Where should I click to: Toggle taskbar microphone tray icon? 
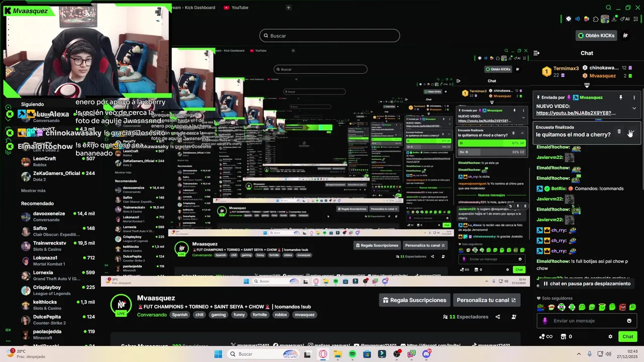(589, 354)
